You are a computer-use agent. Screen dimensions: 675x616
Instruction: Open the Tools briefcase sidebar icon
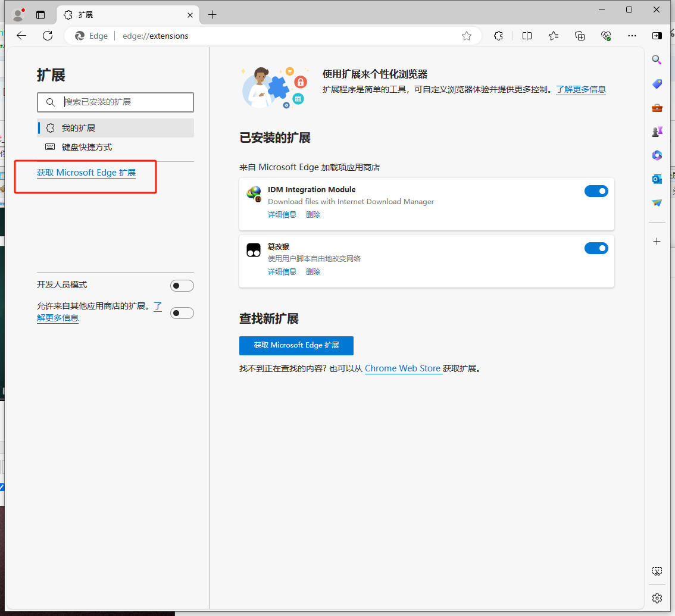point(657,108)
